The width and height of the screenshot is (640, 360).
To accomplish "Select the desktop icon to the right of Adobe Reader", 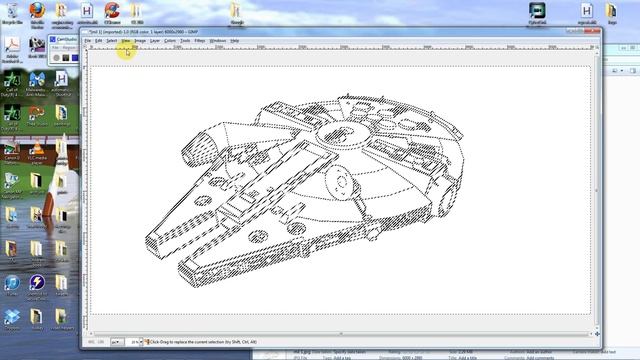I will (x=37, y=47).
